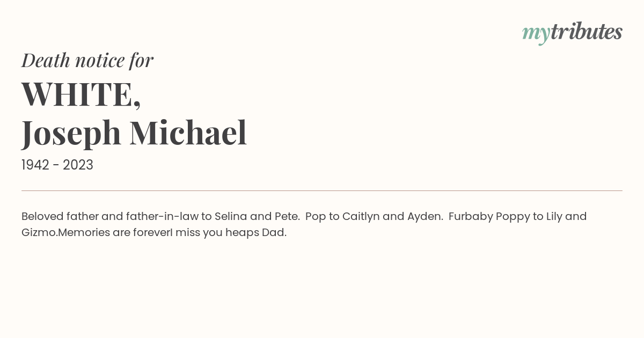This screenshot has height=338, width=644.
Task: Select the "Death notice for" heading
Action: (87, 60)
